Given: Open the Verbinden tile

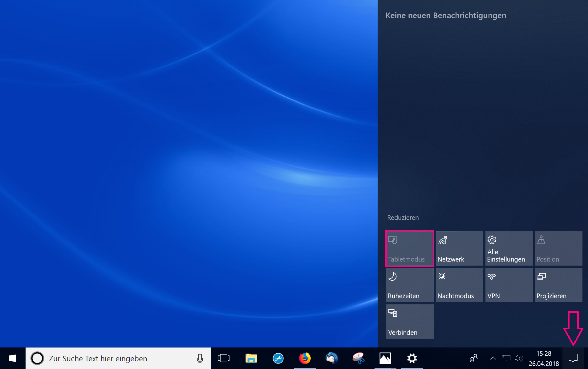Looking at the screenshot, I should coord(410,322).
